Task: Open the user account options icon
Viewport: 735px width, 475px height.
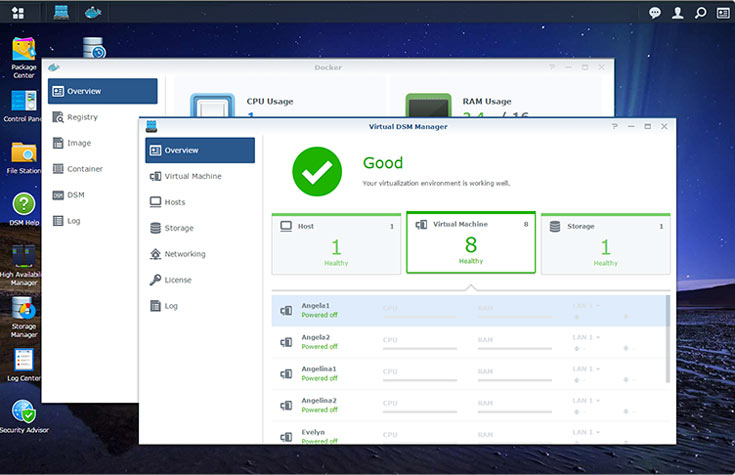Action: click(678, 13)
